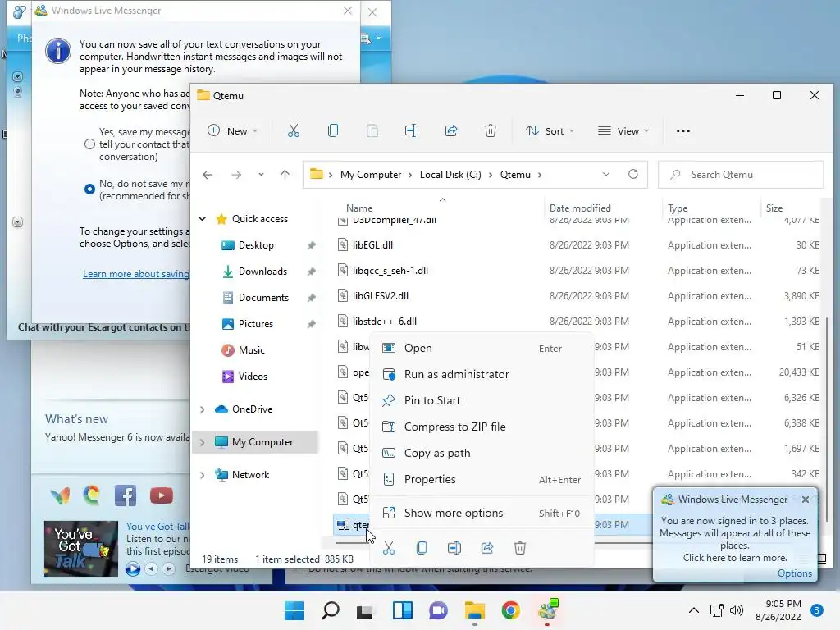The height and width of the screenshot is (630, 840).
Task: Choose Pin to Start
Action: coord(482,400)
